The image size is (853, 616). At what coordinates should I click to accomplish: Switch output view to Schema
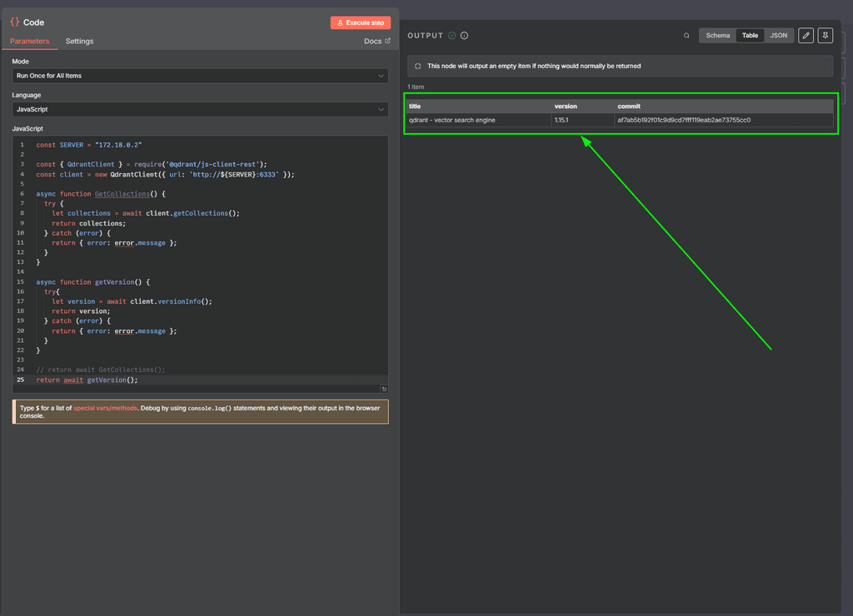717,35
